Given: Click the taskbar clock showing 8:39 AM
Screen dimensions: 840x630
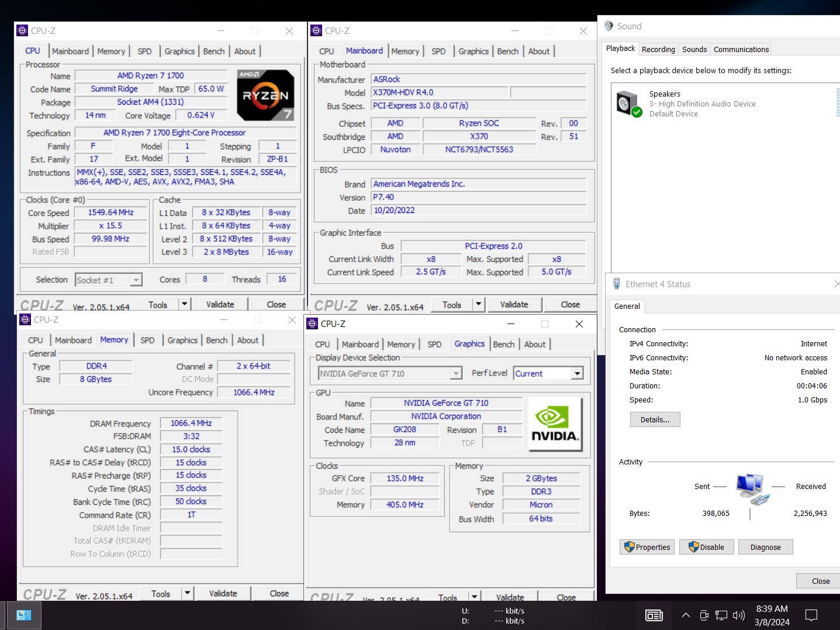Looking at the screenshot, I should click(x=772, y=615).
